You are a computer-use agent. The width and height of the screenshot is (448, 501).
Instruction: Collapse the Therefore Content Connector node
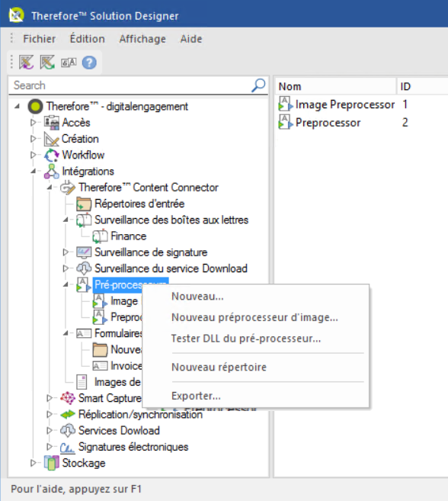coord(50,188)
